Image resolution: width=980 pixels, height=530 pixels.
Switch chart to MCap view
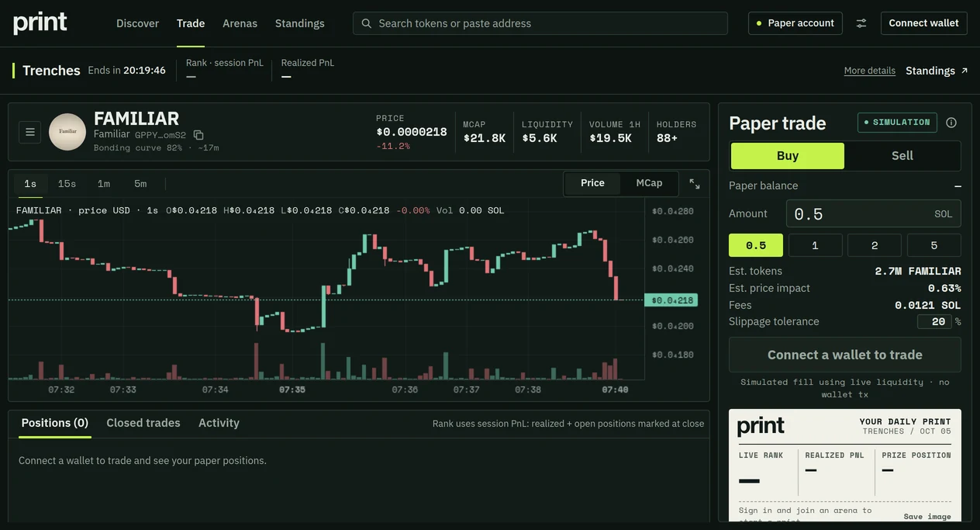pos(649,183)
